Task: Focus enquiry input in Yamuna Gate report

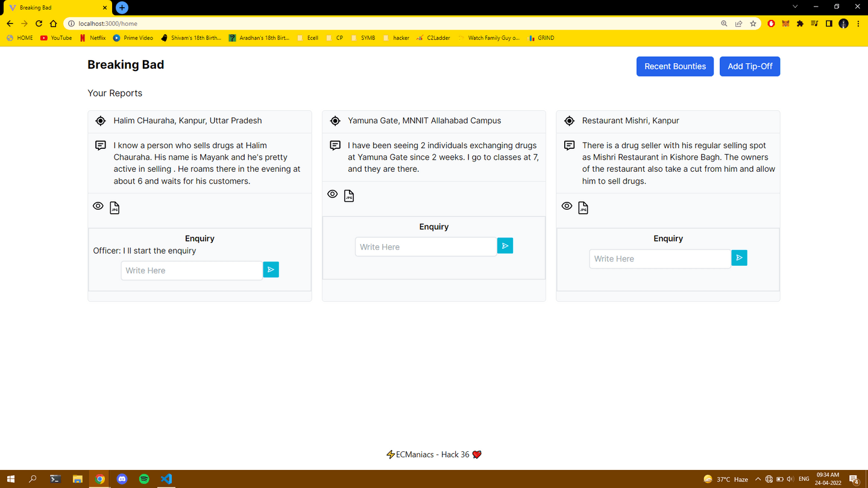Action: [x=426, y=247]
